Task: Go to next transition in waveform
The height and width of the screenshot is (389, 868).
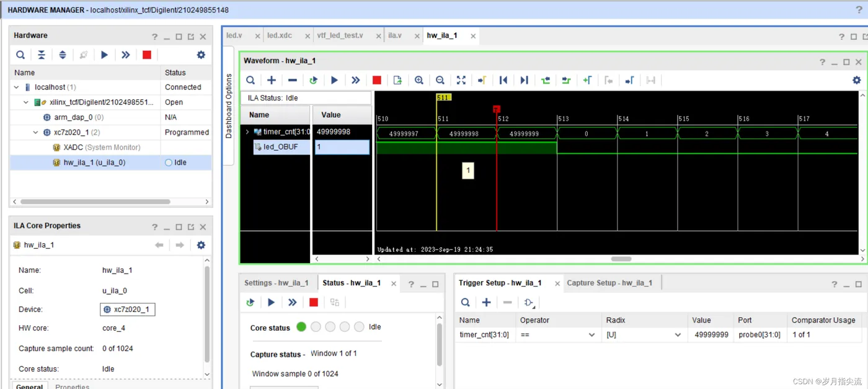Action: tap(567, 80)
